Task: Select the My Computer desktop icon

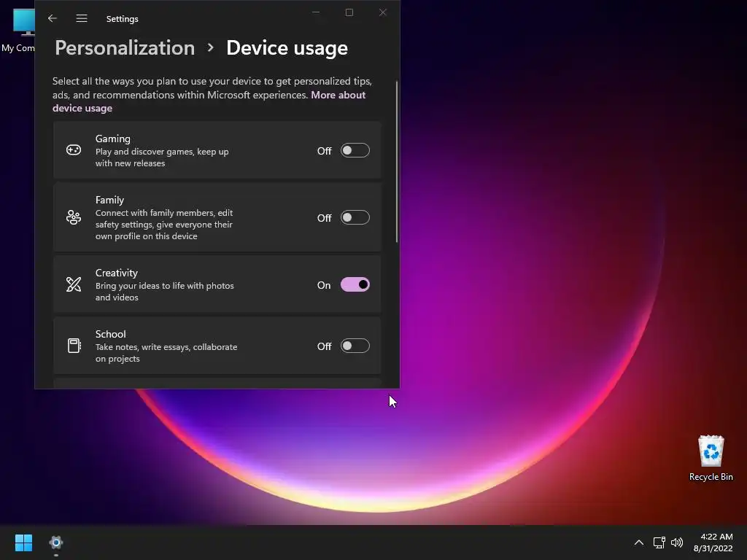Action: pyautogui.click(x=18, y=31)
